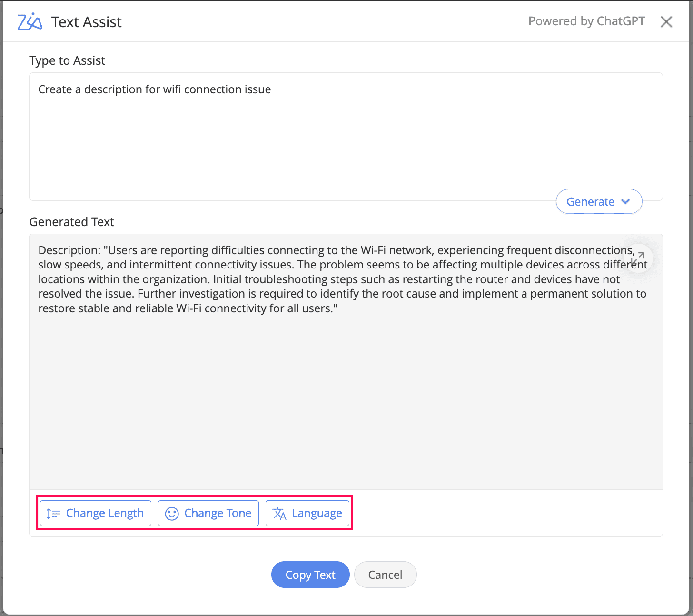Viewport: 693px width, 616px height.
Task: Click the Text Assist title
Action: click(87, 22)
